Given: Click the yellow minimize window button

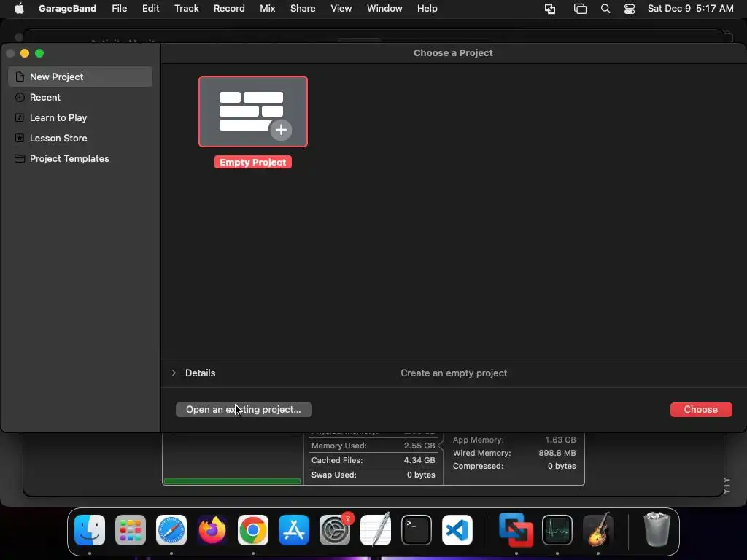Looking at the screenshot, I should pos(25,53).
